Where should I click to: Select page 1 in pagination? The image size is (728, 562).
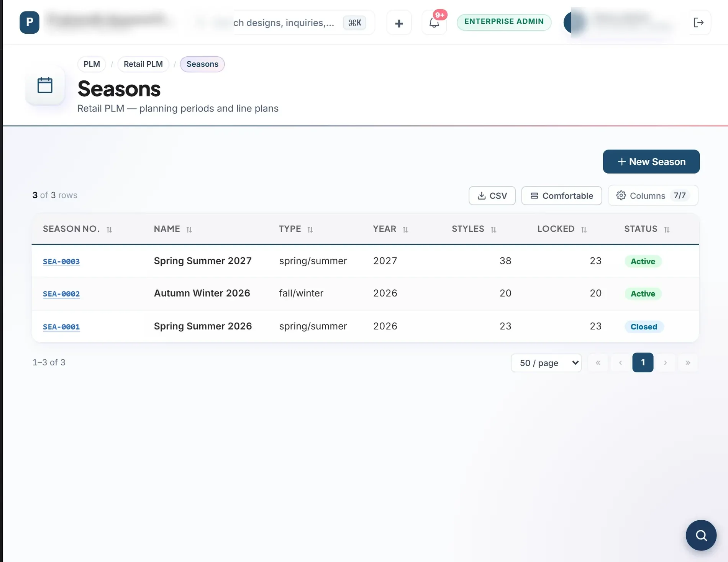(643, 362)
